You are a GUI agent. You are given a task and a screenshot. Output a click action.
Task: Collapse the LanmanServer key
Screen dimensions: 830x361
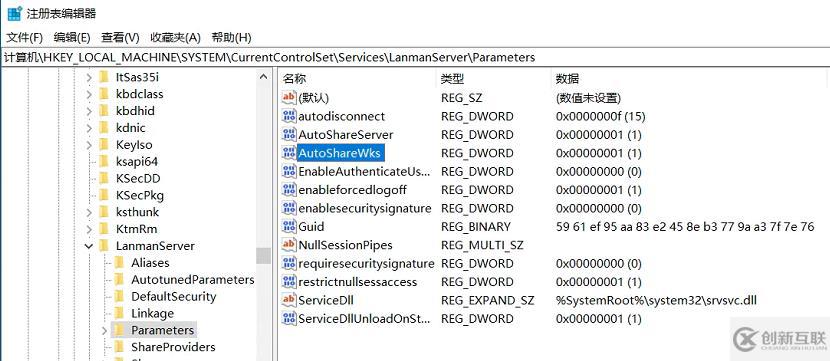(x=88, y=246)
